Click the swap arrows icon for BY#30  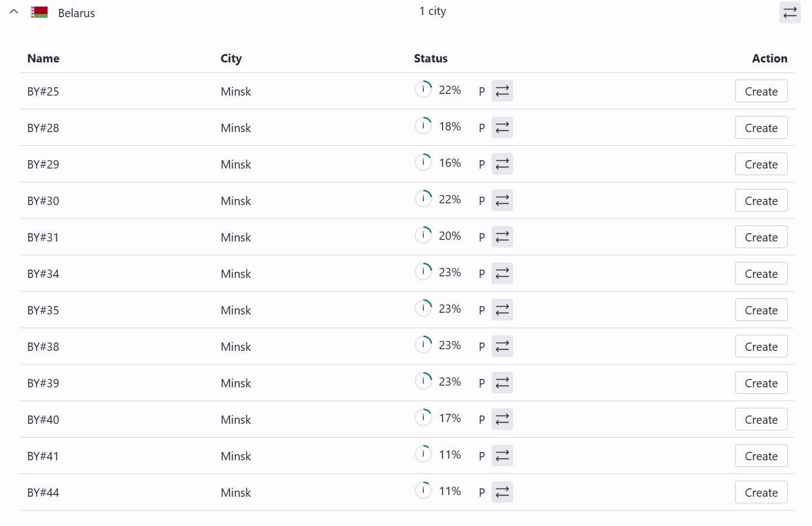pyautogui.click(x=502, y=201)
